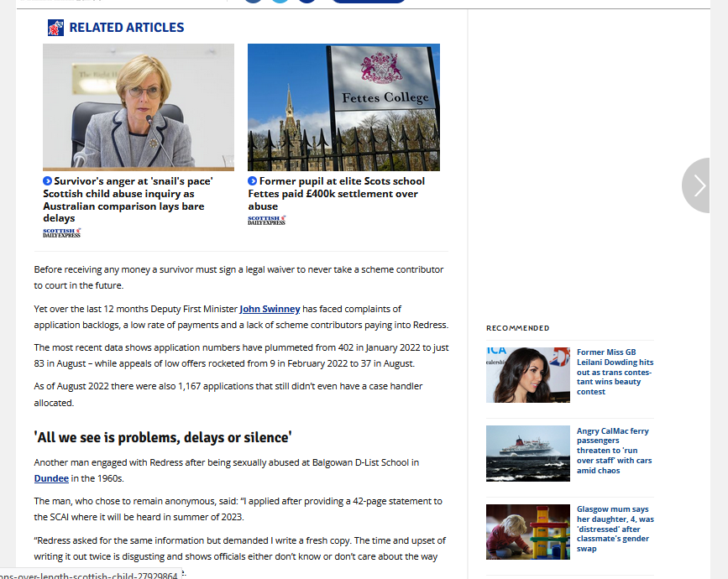The image size is (728, 579).
Task: Read the "Survivor's anger at 'snail's pace'" article
Action: coord(128,200)
